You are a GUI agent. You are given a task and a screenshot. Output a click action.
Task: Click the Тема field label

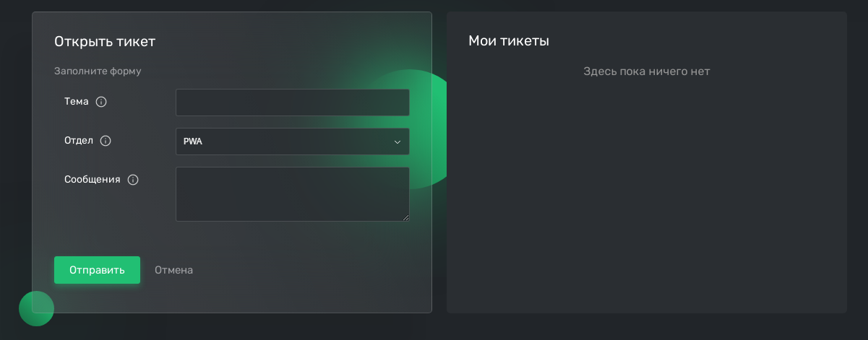[x=77, y=102]
